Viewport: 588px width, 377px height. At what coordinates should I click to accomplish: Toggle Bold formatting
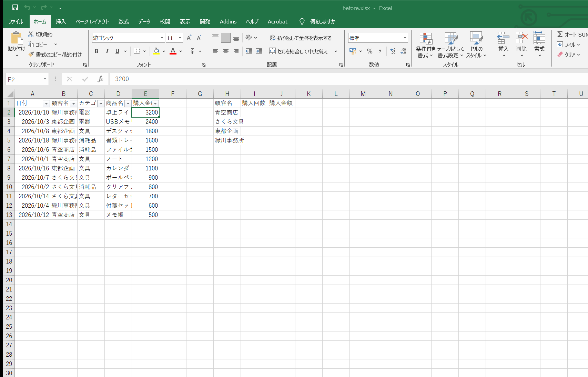(97, 51)
